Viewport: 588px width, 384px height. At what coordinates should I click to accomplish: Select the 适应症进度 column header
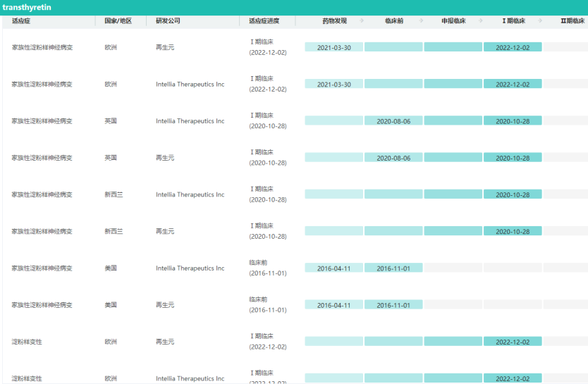[264, 21]
